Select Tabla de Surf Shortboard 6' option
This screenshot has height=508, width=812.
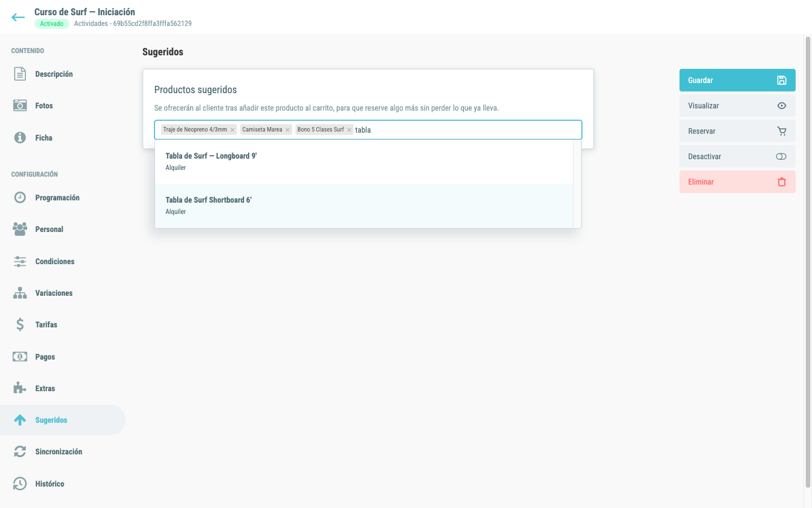click(364, 206)
